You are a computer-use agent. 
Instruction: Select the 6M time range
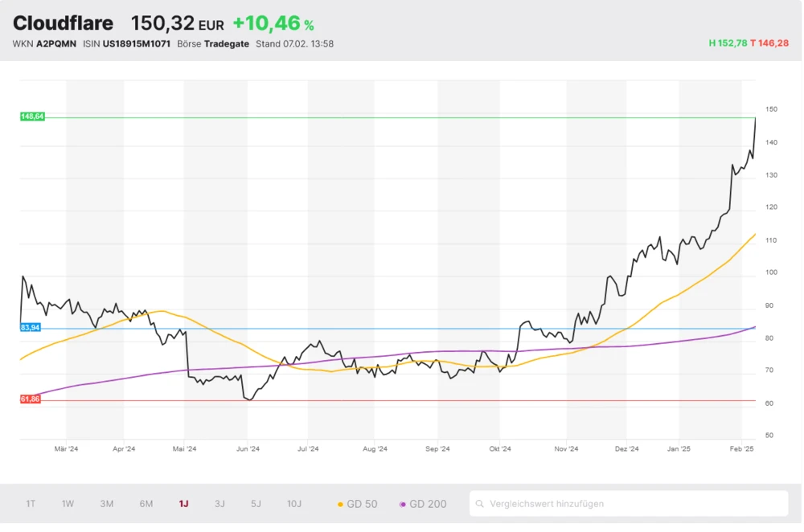tap(146, 504)
